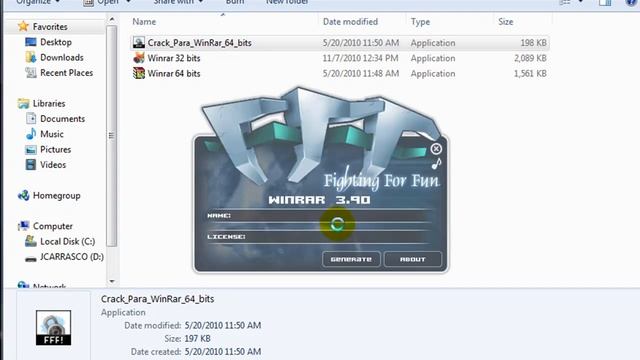Sort by the Name column header
Screen dimensions: 640x360
pyautogui.click(x=144, y=22)
